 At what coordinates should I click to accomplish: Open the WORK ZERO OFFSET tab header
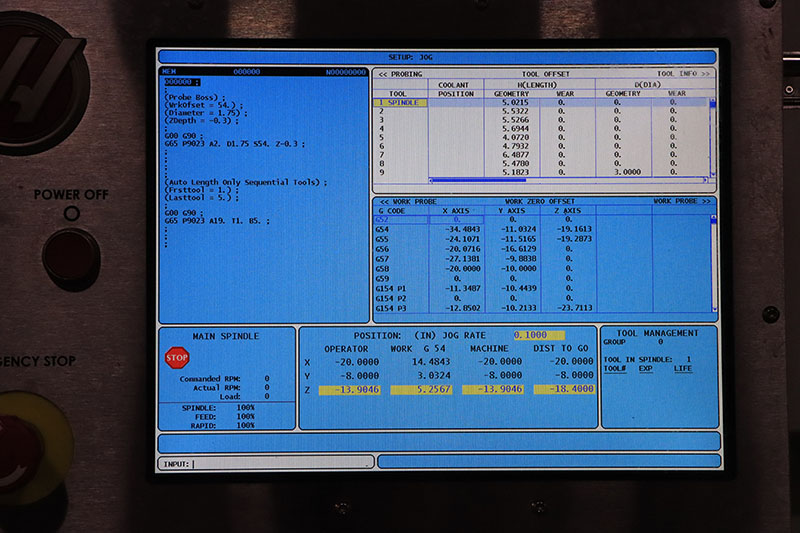coord(542,202)
